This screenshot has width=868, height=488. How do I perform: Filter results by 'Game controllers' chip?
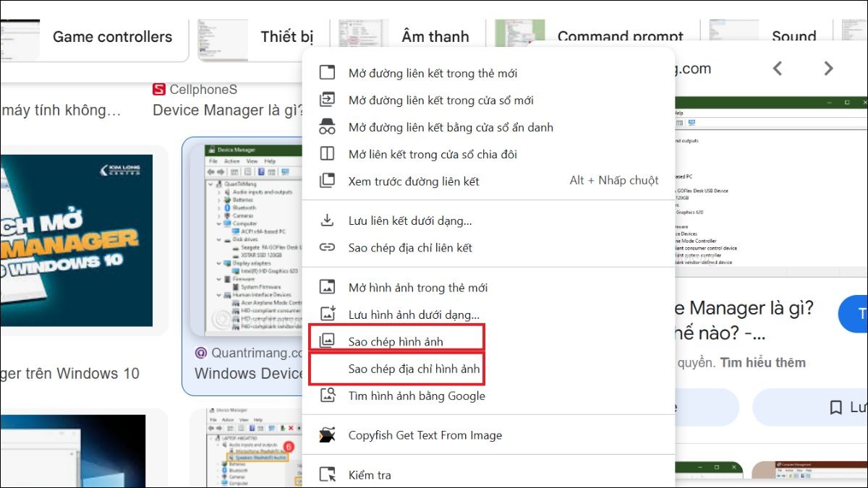pyautogui.click(x=112, y=37)
